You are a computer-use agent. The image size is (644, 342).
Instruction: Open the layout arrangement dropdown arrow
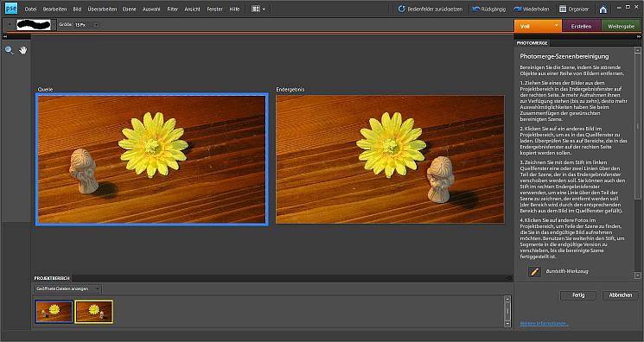tap(264, 9)
